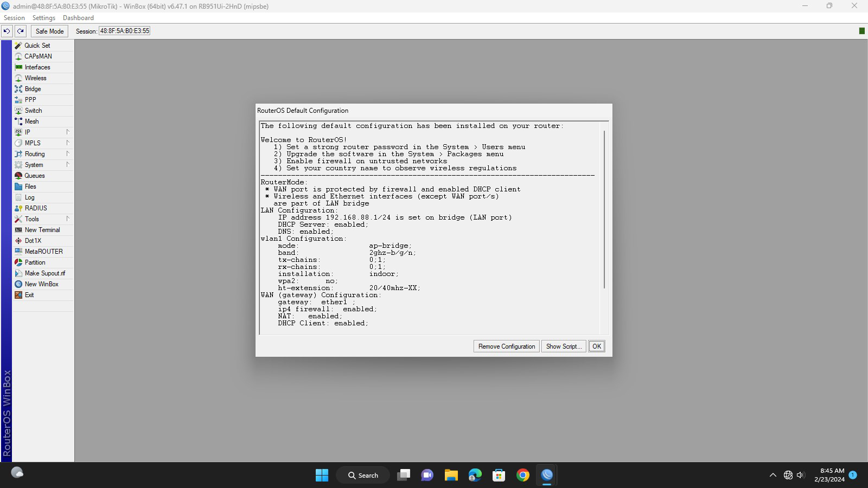Image resolution: width=868 pixels, height=488 pixels.
Task: Click the Show Script button
Action: 564,346
